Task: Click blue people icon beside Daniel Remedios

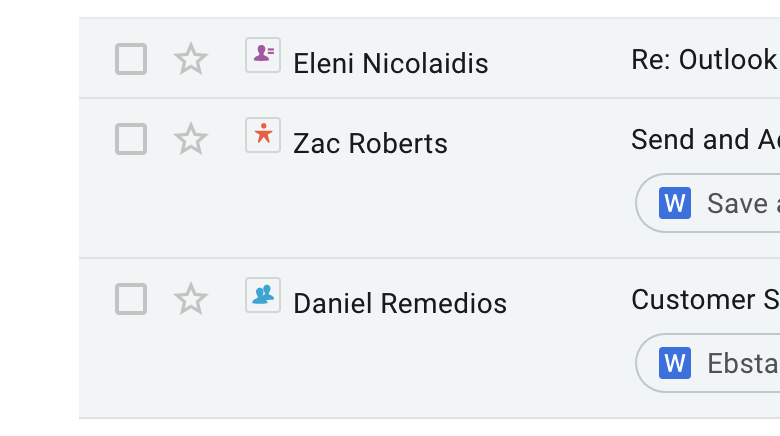Action: 263,295
